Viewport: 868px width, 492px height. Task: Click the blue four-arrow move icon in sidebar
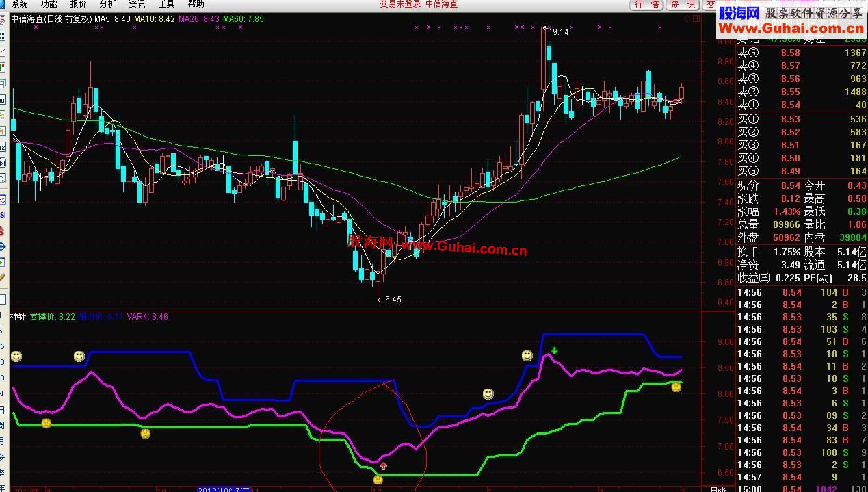pos(3,246)
